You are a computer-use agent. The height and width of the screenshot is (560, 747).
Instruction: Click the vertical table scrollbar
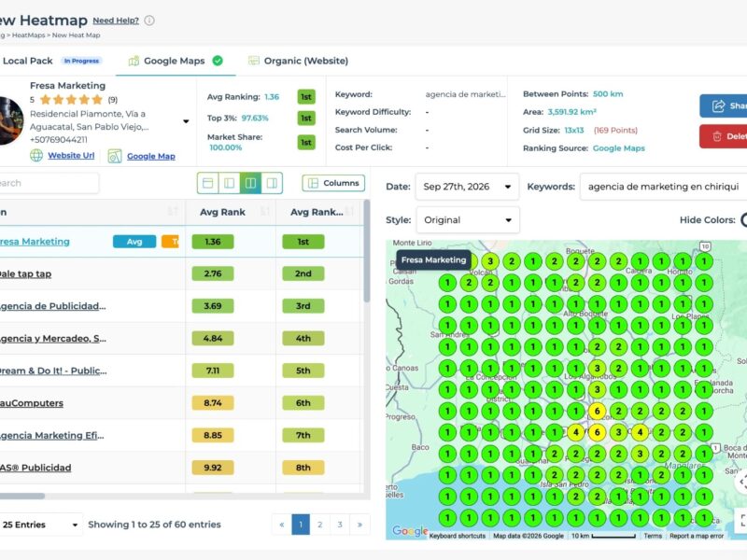[x=367, y=251]
